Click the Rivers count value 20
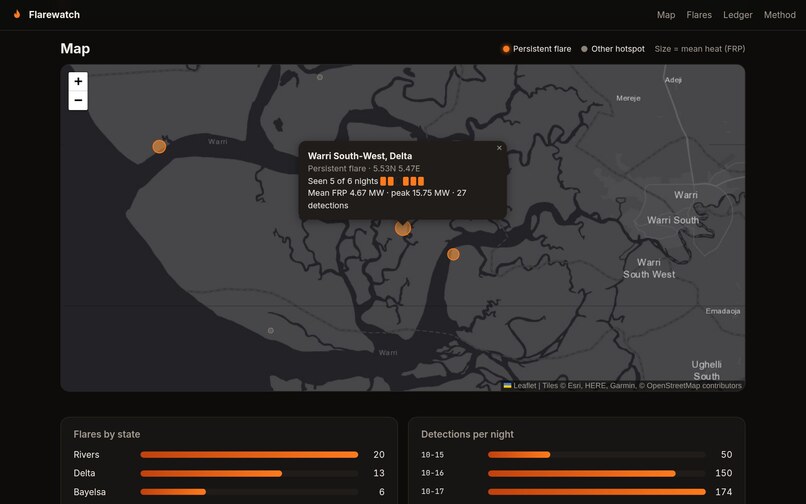The width and height of the screenshot is (806, 504). coord(379,455)
